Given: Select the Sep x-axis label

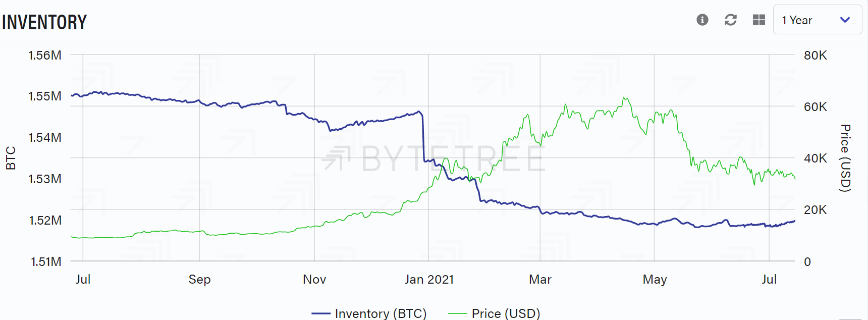Looking at the screenshot, I should [x=199, y=279].
